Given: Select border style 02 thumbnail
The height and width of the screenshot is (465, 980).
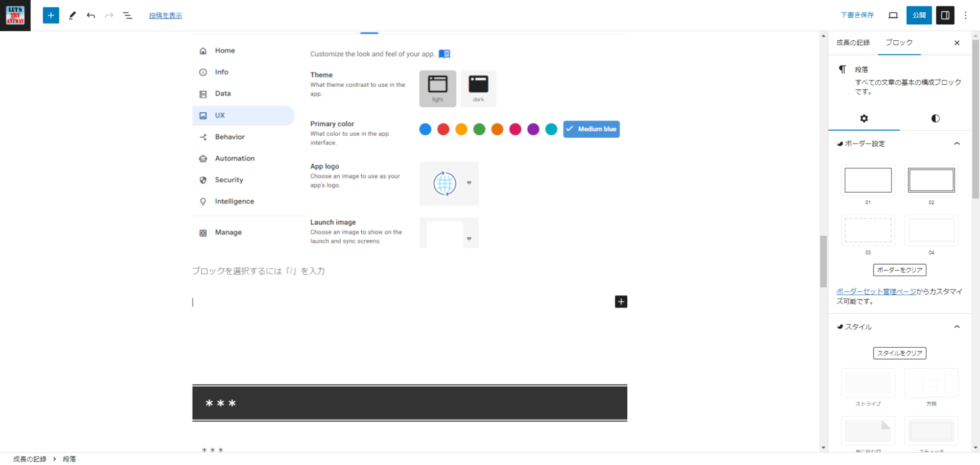Looking at the screenshot, I should 931,181.
